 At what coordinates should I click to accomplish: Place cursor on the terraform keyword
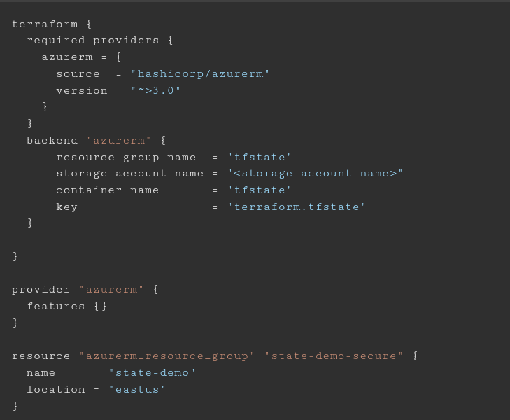pos(45,24)
